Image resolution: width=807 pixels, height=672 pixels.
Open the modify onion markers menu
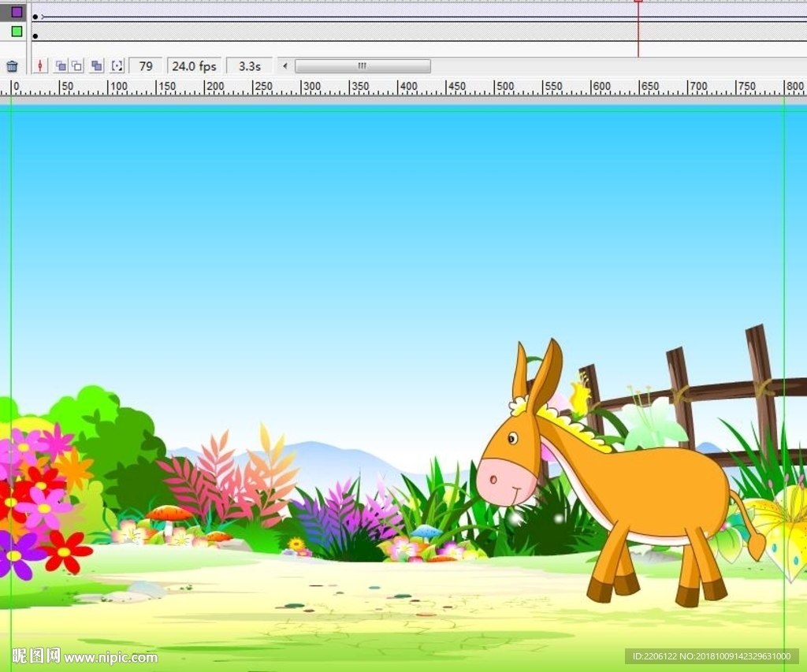tap(117, 66)
